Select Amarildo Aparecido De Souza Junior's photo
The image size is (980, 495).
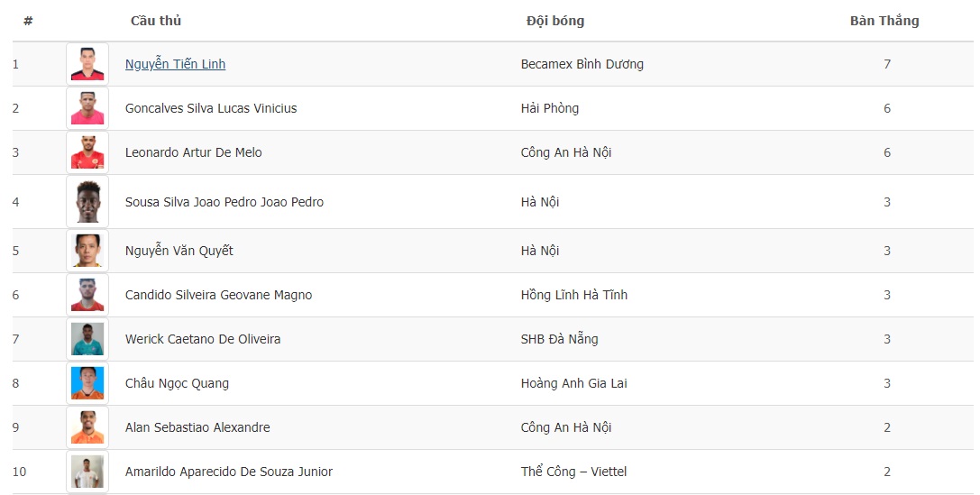pos(87,472)
